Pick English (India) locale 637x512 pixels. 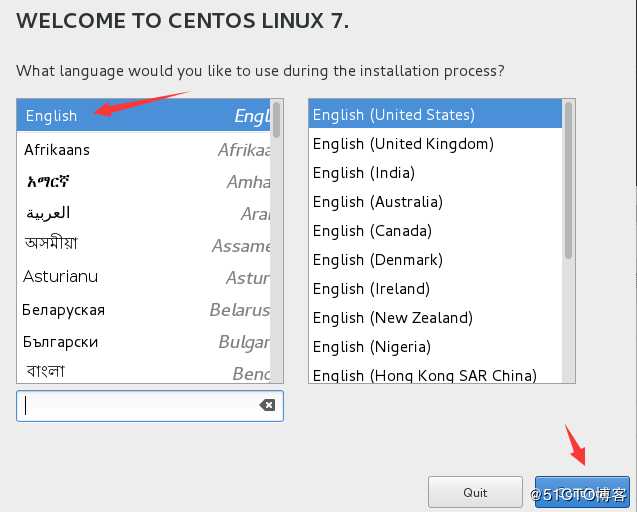(435, 173)
